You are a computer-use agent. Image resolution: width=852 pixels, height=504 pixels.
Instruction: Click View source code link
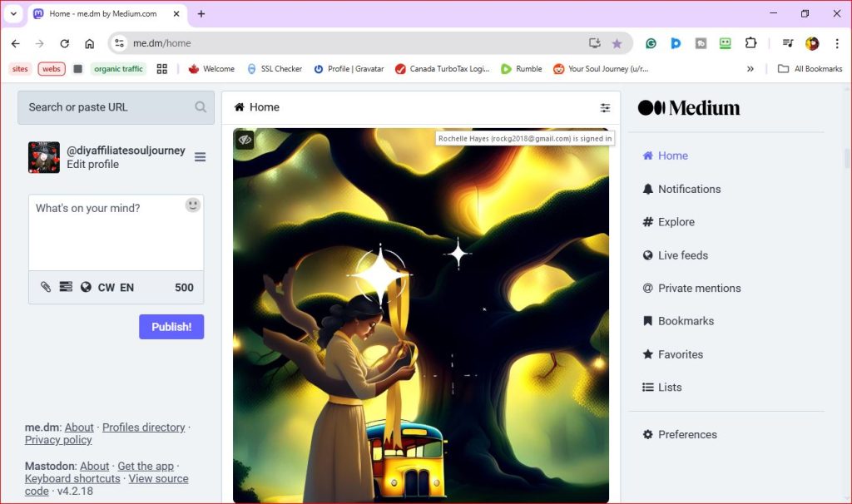[x=158, y=478]
